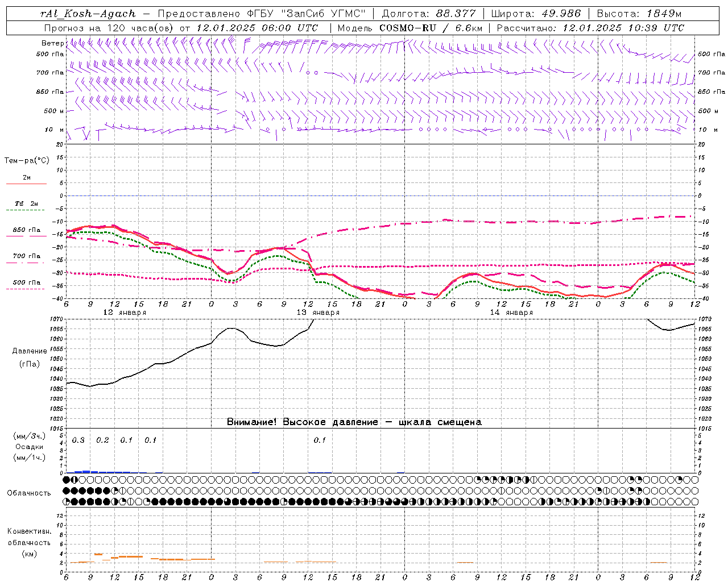Click the forecast start 12.01.2025 06:00 UTC

257,28
